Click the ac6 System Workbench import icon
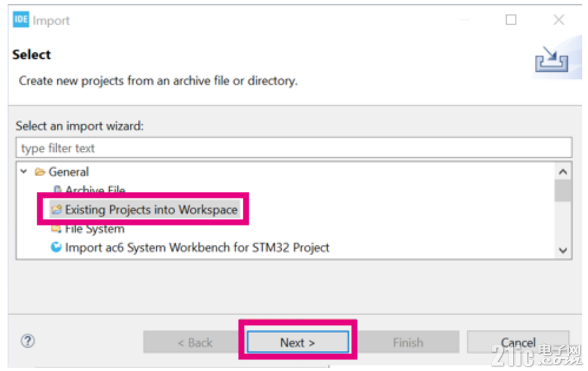The image size is (588, 371). point(56,247)
